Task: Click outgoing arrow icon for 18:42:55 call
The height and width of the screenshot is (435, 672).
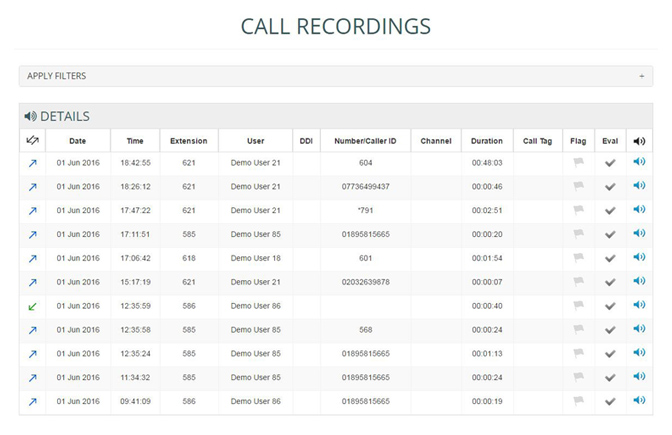Action: click(33, 163)
